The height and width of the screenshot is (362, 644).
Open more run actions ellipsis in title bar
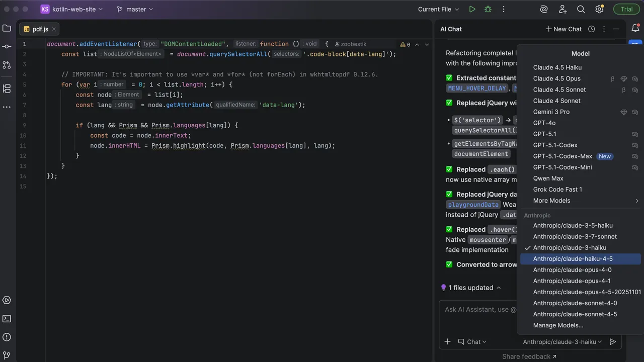tap(504, 9)
